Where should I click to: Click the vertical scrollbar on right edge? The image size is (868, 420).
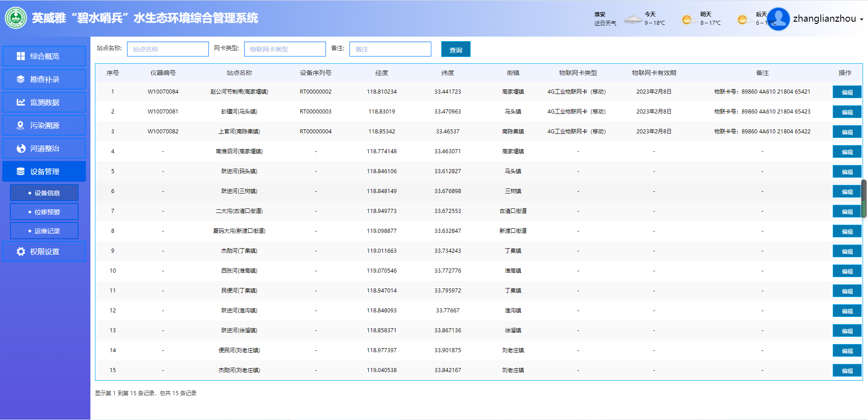(864, 199)
